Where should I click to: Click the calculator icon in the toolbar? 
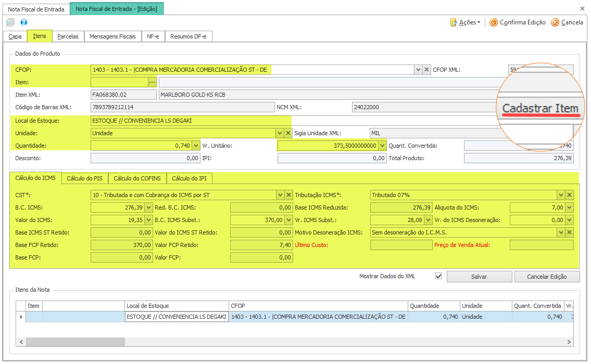click(x=10, y=22)
